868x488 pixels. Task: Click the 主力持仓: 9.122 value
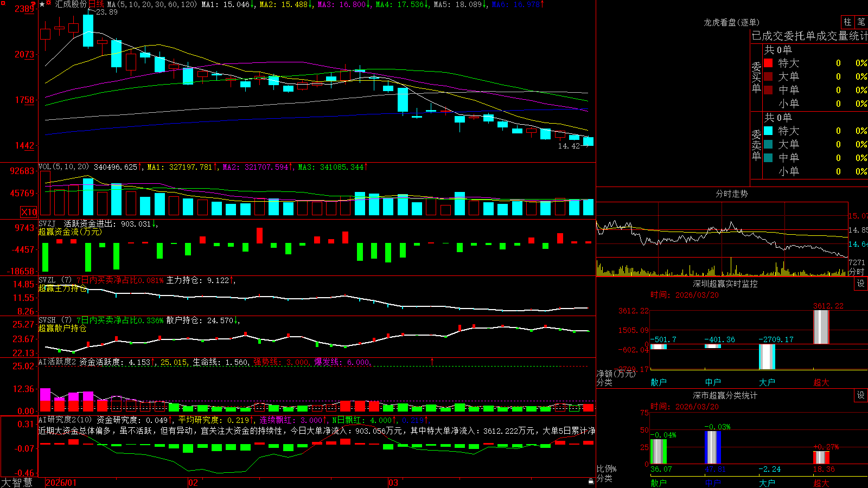[x=200, y=280]
